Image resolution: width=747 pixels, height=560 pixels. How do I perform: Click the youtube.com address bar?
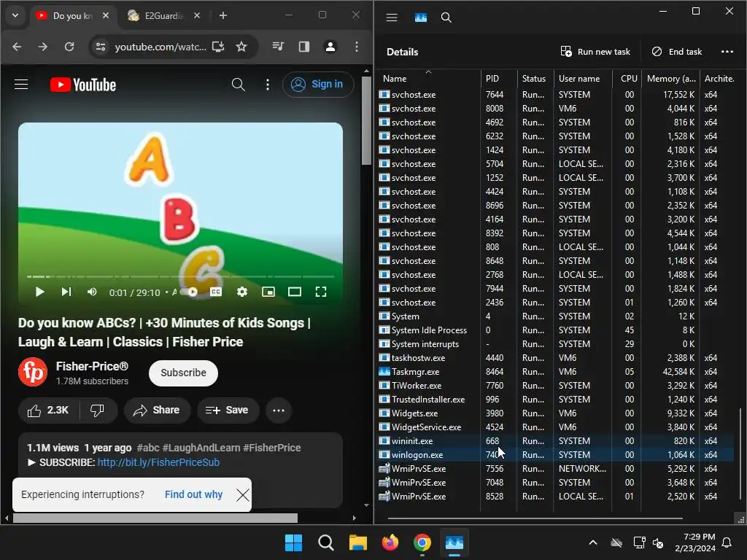(160, 47)
